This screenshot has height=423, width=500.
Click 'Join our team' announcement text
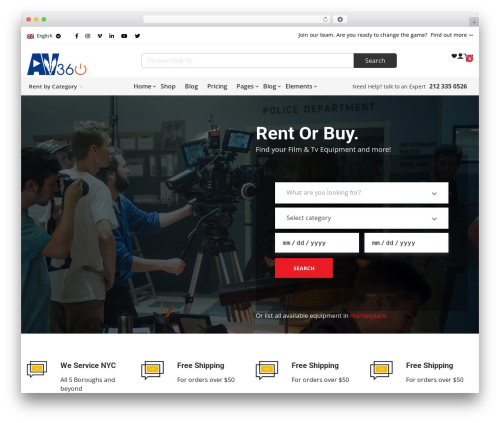[x=362, y=35]
